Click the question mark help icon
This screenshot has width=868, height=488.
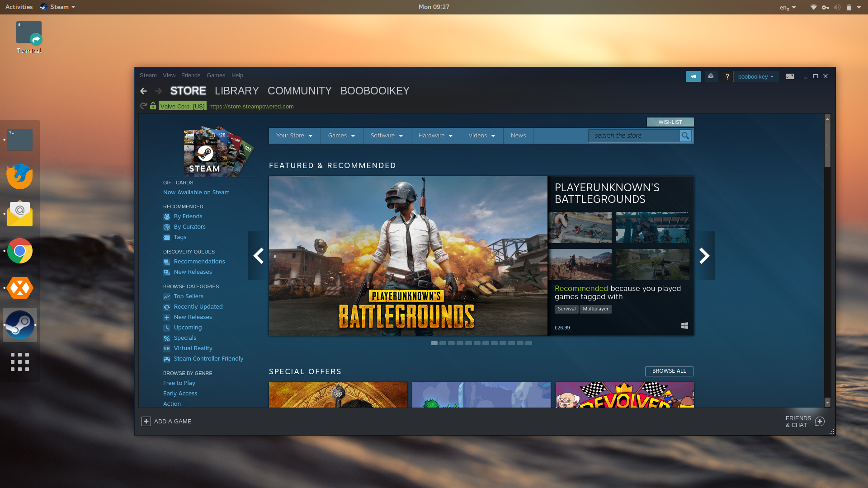(727, 76)
